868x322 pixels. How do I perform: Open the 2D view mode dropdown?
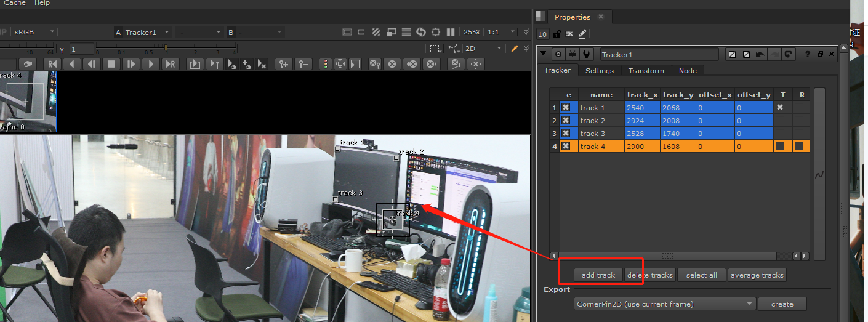click(483, 49)
